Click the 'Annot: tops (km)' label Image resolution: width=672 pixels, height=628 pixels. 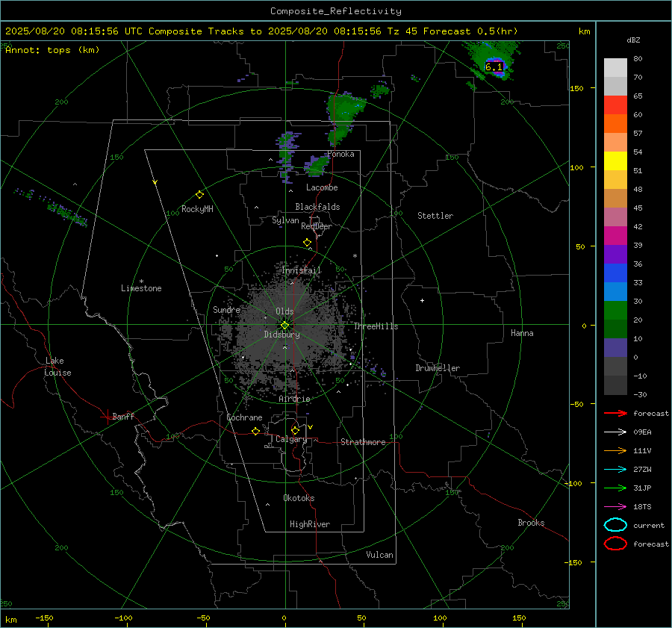52,50
